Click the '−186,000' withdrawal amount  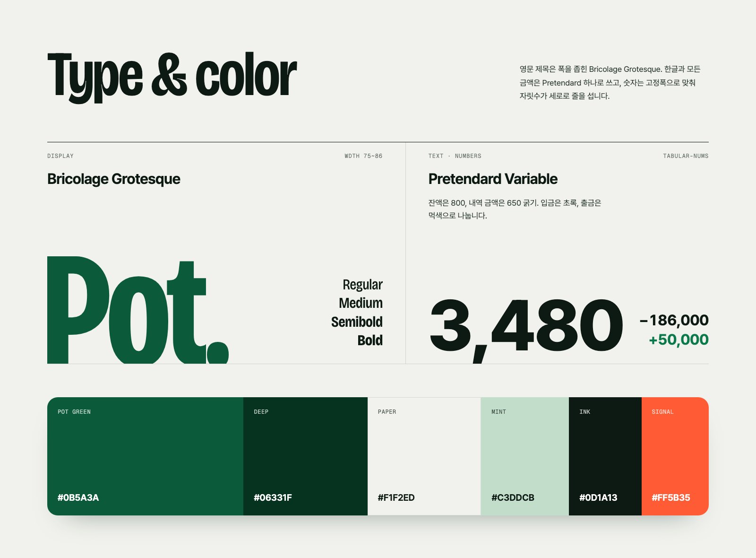pos(674,321)
